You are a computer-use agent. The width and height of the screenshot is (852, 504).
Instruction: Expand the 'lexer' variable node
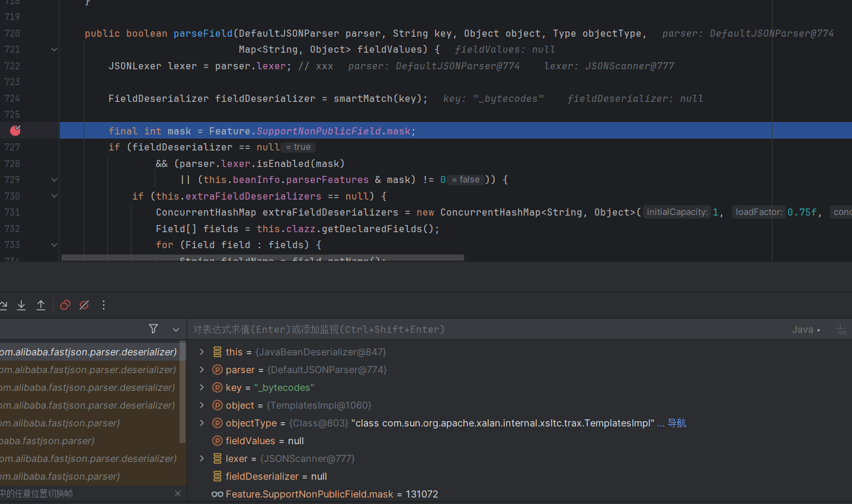[202, 458]
